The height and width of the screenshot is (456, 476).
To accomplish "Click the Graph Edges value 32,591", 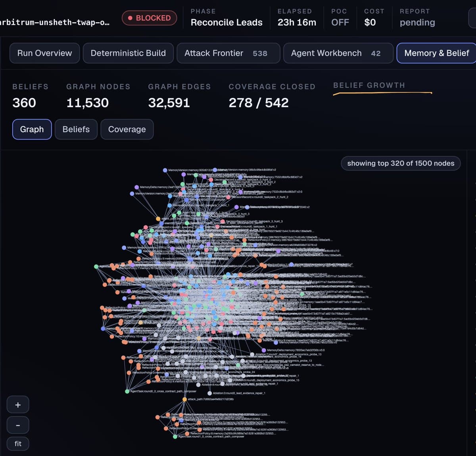I will [x=169, y=103].
